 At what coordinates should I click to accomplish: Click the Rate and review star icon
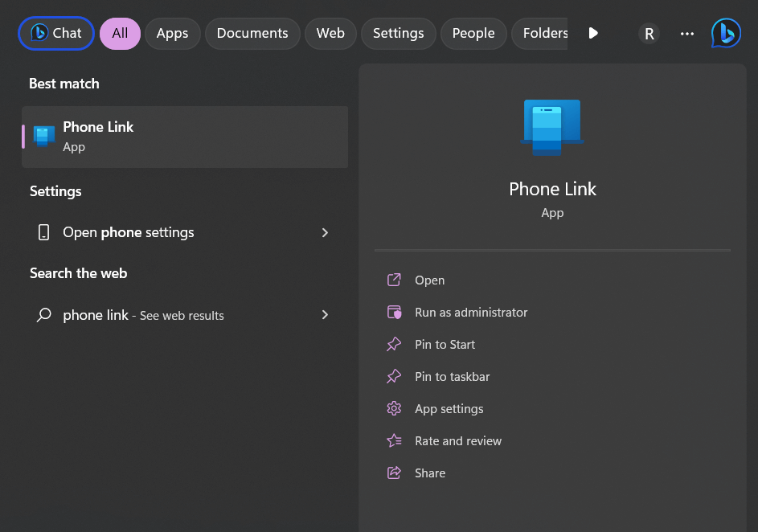(394, 440)
